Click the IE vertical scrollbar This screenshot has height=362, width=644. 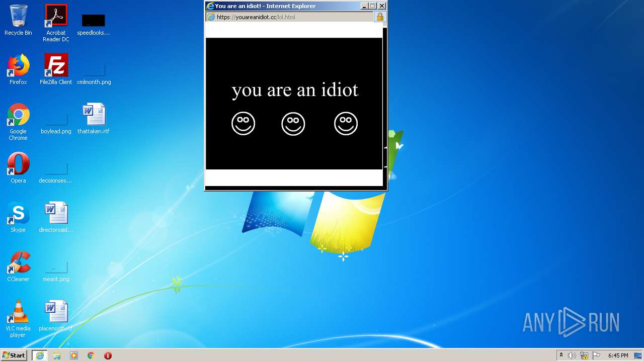[385, 104]
